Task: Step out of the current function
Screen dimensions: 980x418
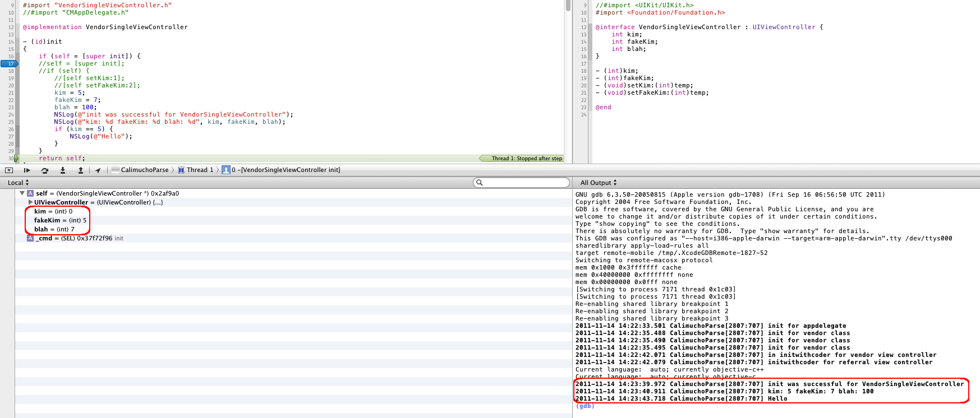Action: click(81, 170)
